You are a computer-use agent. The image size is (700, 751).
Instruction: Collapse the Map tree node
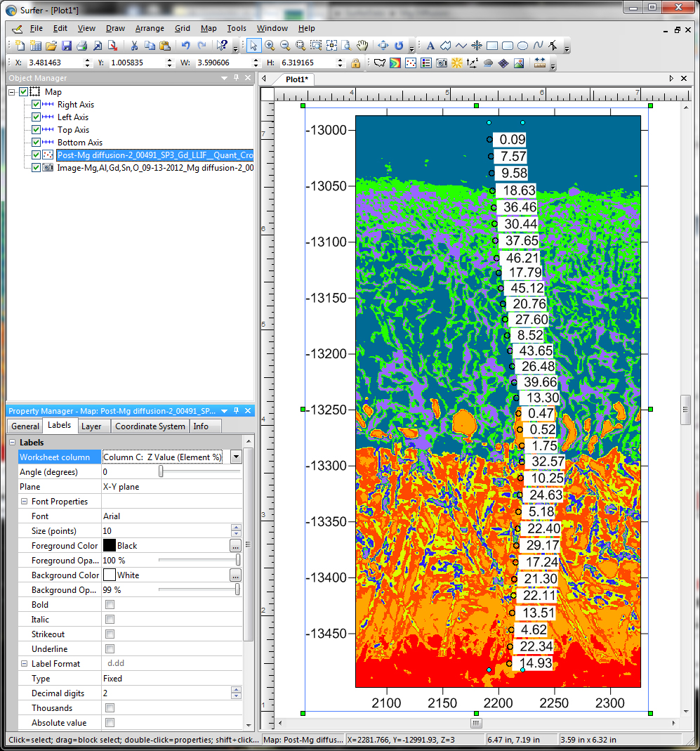[13, 92]
